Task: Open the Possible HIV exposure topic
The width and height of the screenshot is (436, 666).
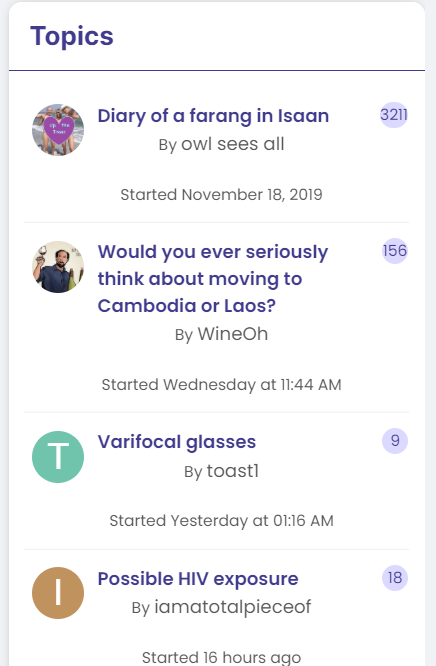Action: [198, 579]
